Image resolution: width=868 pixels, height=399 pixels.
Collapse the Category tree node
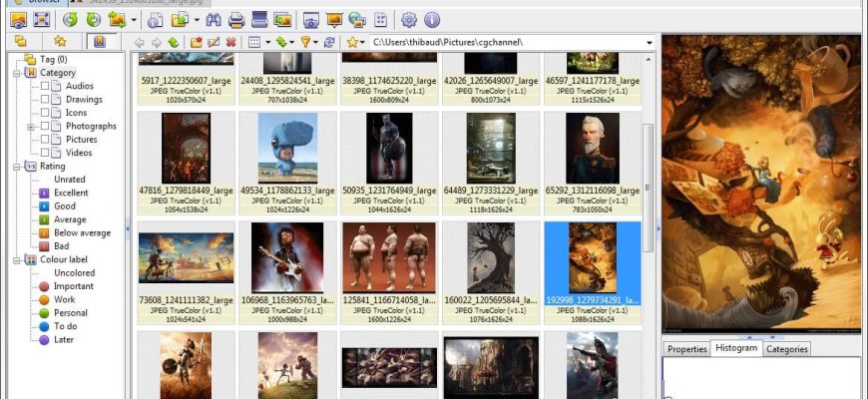click(17, 73)
